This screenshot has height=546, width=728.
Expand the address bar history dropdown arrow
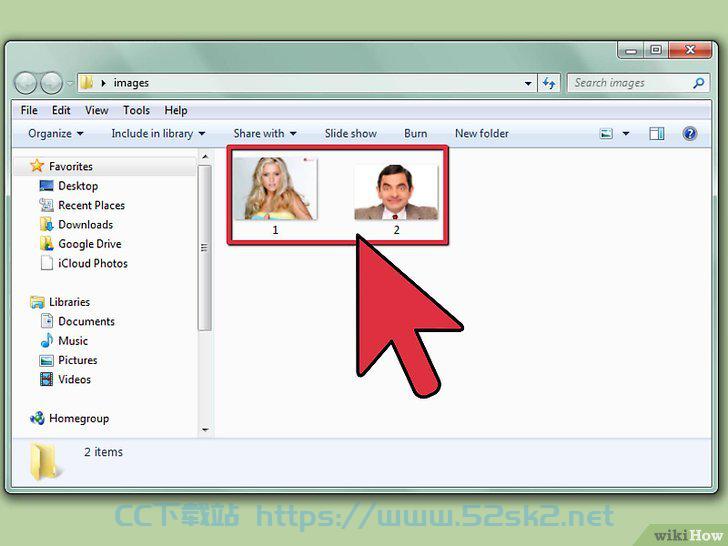(x=528, y=84)
